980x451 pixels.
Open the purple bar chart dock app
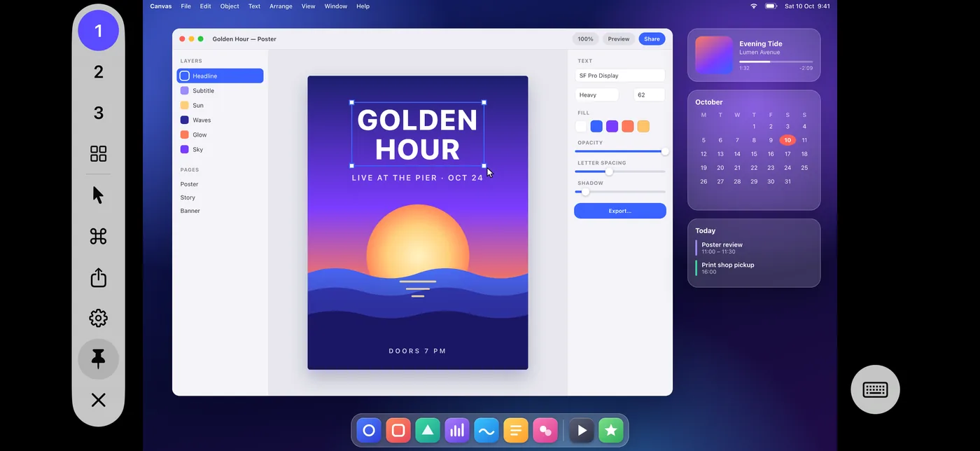click(457, 431)
